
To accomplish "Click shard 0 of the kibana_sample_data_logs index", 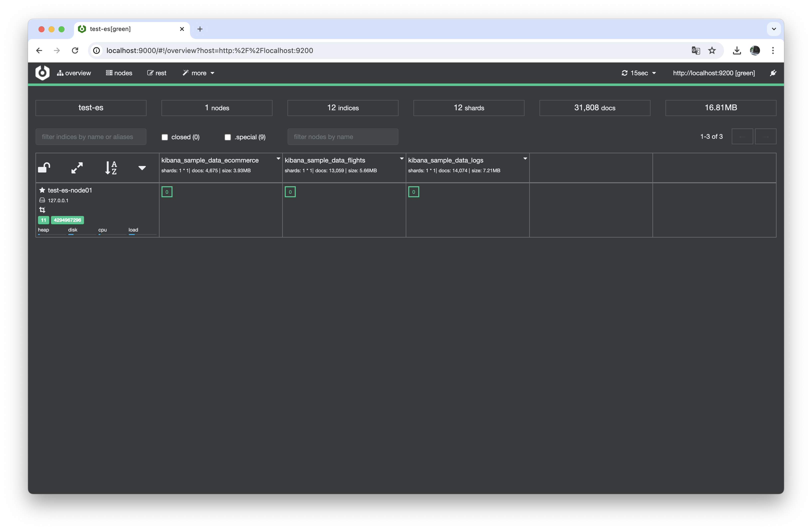I will [413, 192].
